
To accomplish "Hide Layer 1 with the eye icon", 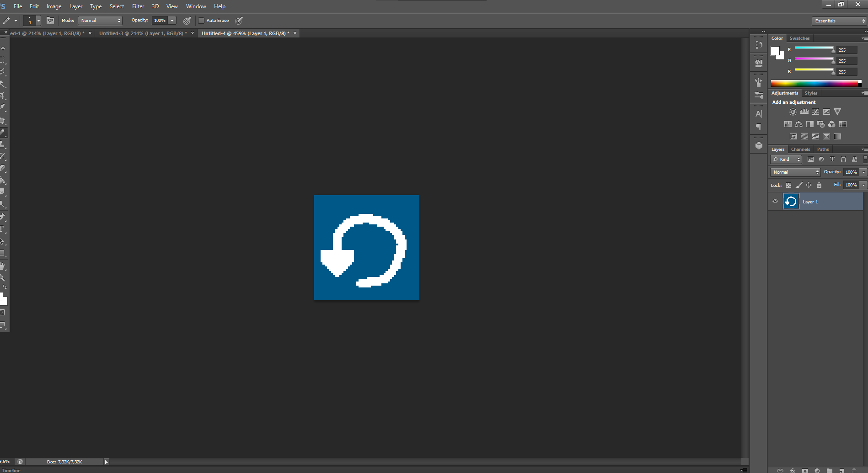I will pyautogui.click(x=775, y=201).
